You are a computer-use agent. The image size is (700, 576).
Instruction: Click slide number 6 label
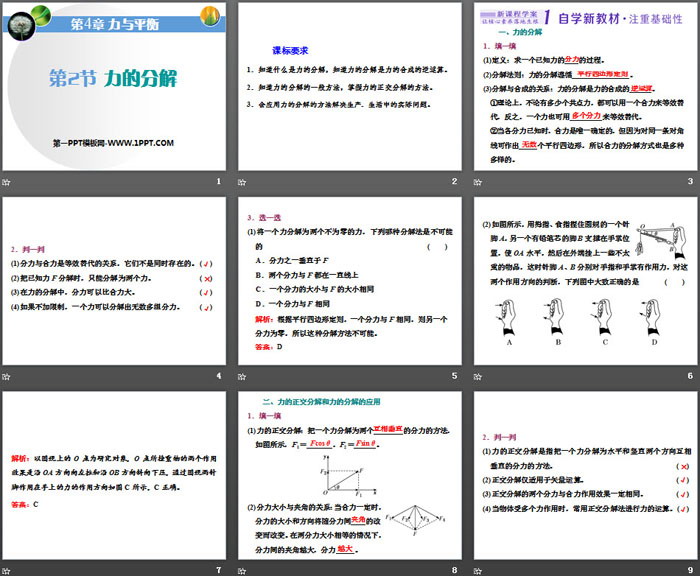coord(690,376)
